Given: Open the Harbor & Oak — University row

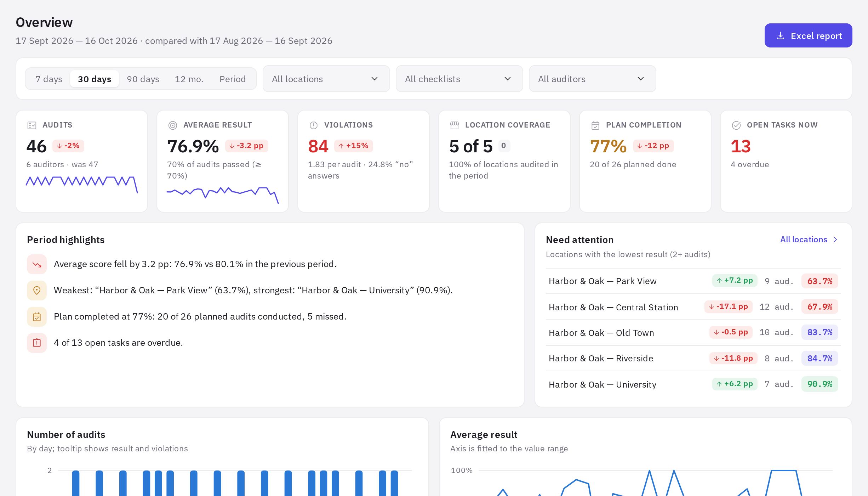Looking at the screenshot, I should point(693,384).
